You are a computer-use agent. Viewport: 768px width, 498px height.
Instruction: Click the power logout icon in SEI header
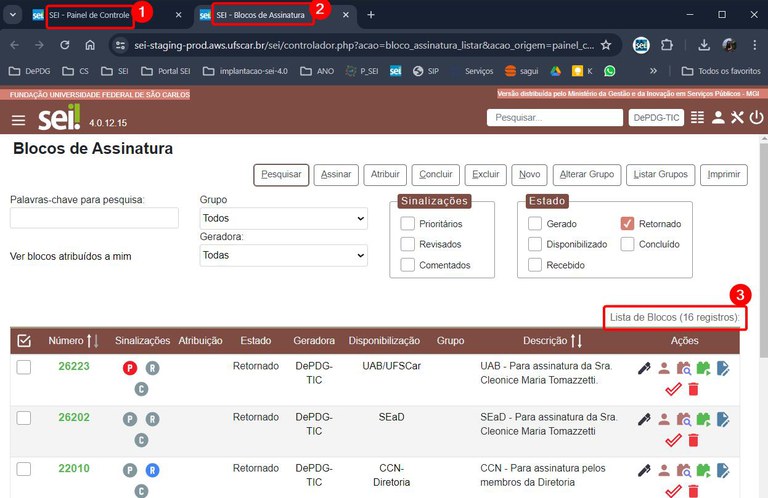tap(756, 118)
